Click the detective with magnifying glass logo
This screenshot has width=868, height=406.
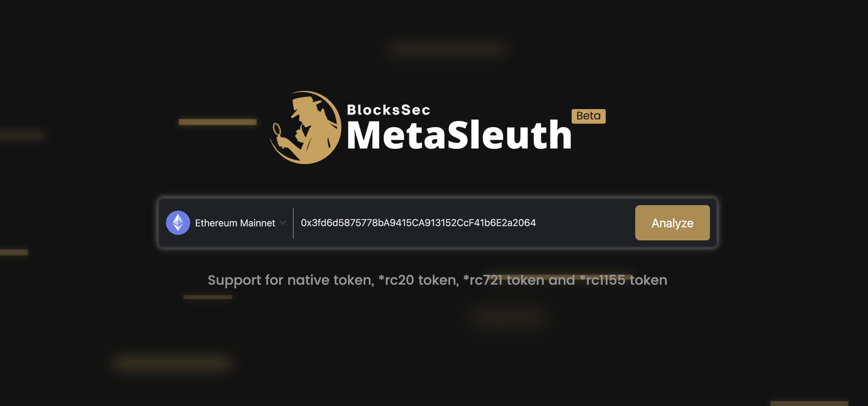pos(305,127)
